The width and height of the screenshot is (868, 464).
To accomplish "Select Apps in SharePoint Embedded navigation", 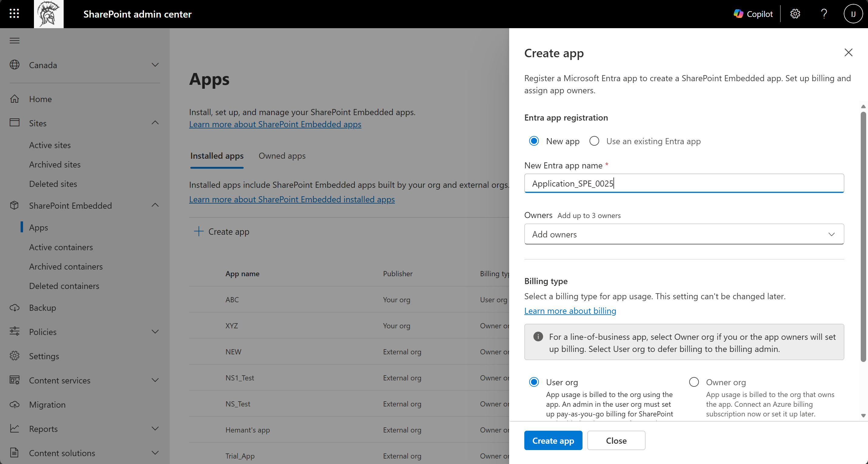I will (38, 227).
